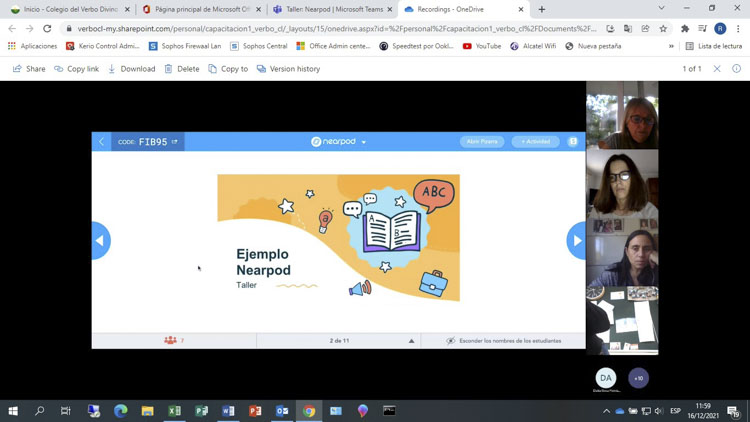This screenshot has width=750, height=422.
Task: Open PowerPoint from the taskbar
Action: 255,411
